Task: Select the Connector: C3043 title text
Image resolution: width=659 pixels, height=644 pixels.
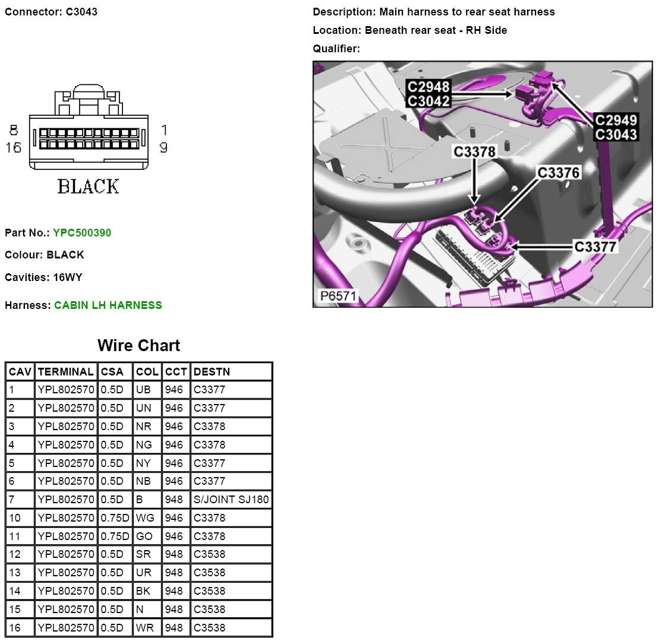Action: click(51, 12)
